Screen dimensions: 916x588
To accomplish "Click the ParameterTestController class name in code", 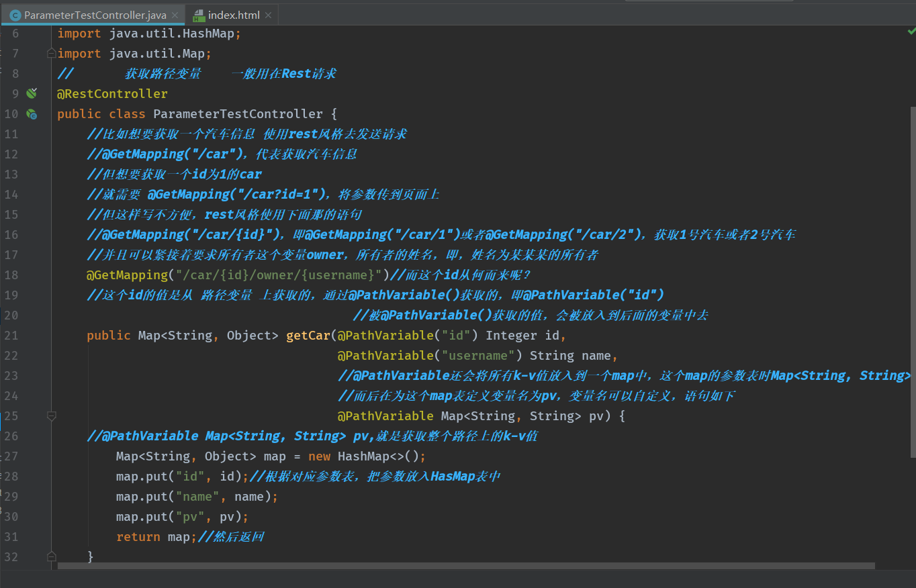I will pos(238,114).
